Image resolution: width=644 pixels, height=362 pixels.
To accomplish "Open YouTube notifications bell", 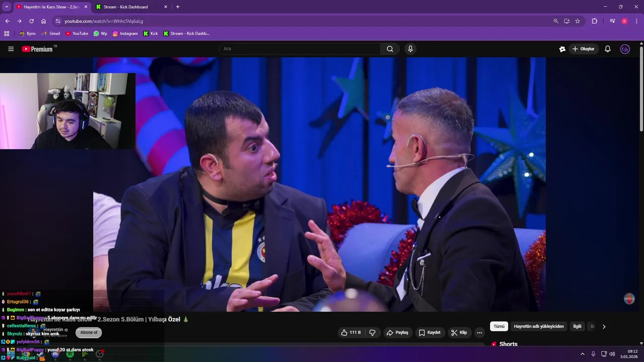I will (x=607, y=49).
